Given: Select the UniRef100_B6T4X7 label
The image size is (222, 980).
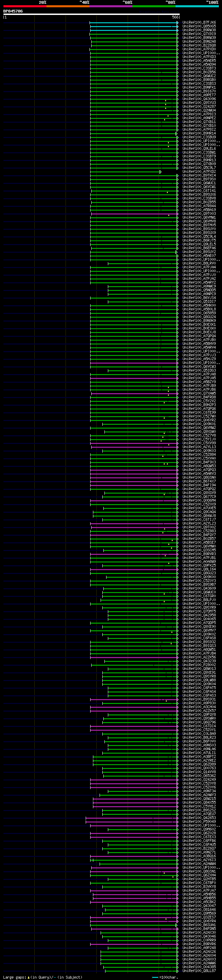Looking at the screenshot, I should tap(199, 481).
